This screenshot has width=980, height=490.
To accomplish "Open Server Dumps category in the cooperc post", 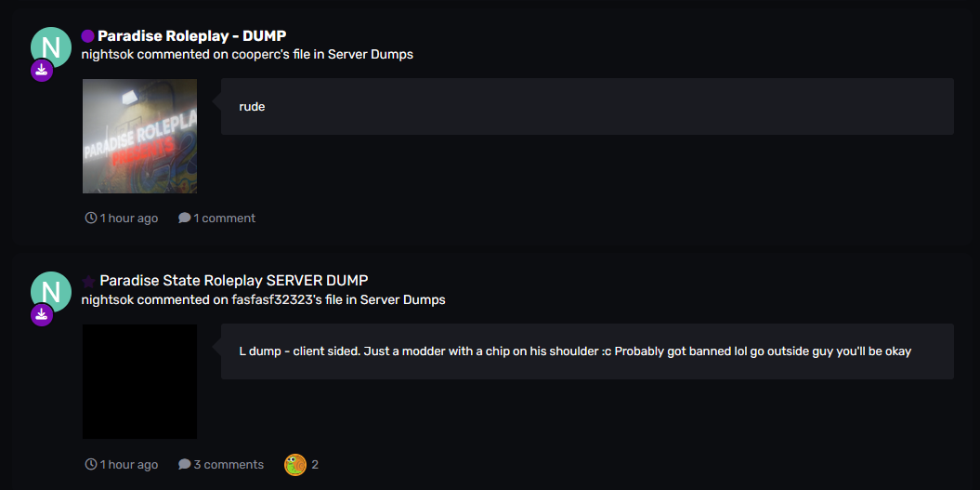I will point(371,54).
